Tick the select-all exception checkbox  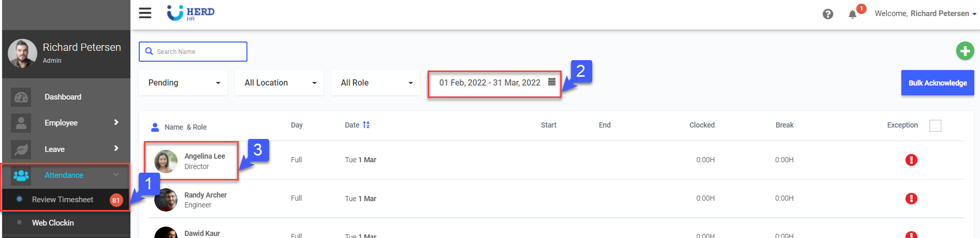point(935,125)
